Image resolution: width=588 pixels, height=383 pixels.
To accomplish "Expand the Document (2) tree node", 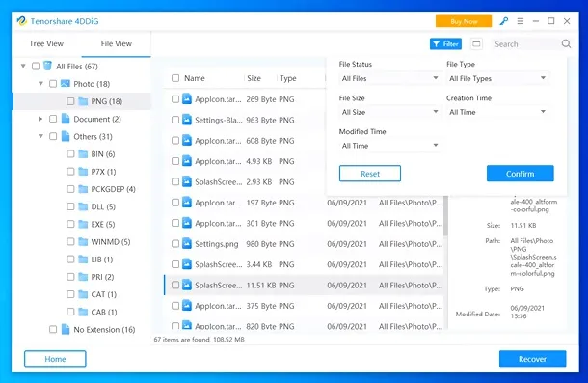I will pos(40,119).
